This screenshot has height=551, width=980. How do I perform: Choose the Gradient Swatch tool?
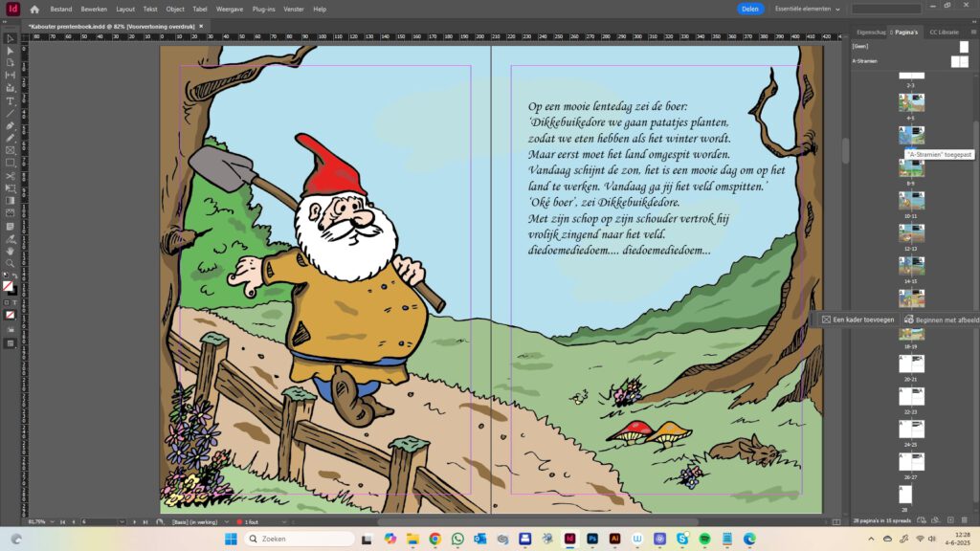click(x=10, y=201)
